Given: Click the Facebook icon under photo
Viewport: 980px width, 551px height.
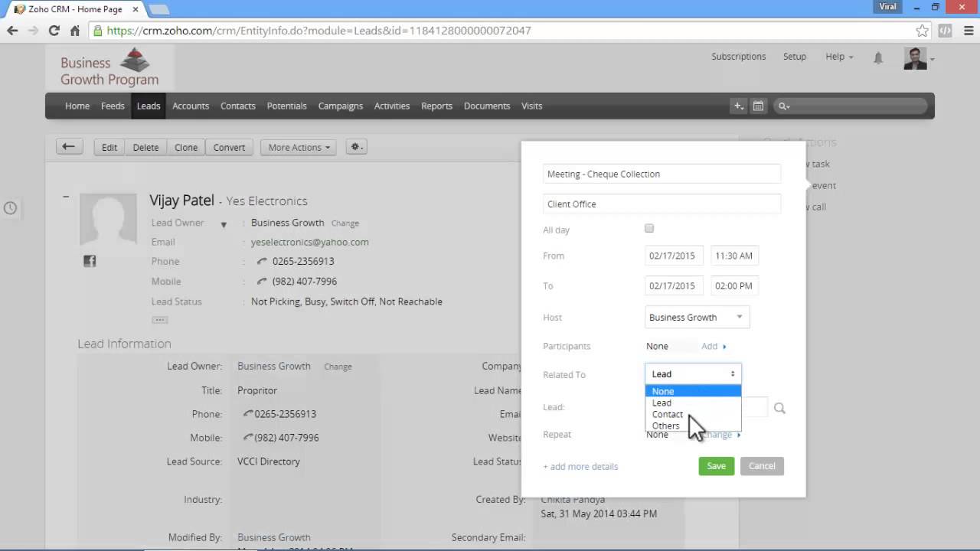Looking at the screenshot, I should (90, 261).
